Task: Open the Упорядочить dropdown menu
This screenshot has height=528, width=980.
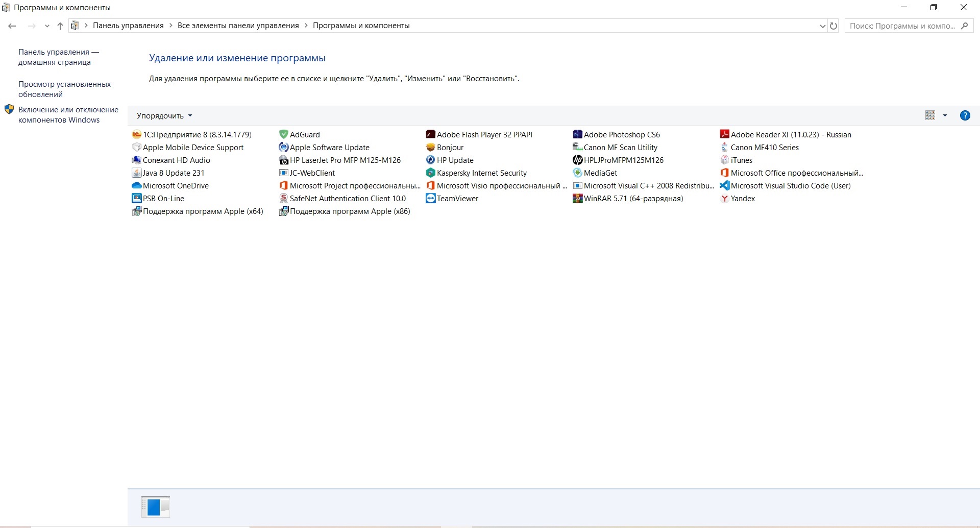Action: click(164, 116)
